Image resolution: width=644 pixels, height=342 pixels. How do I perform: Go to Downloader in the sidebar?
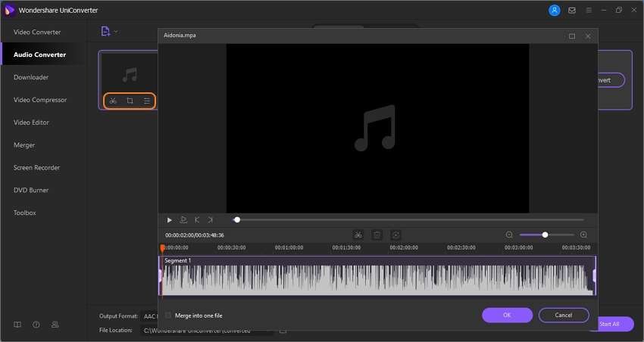click(31, 77)
